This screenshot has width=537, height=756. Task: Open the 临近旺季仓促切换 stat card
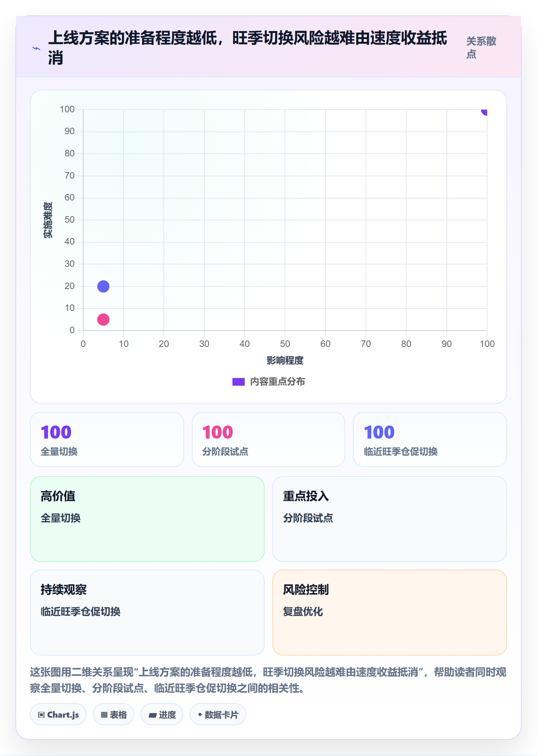(430, 439)
